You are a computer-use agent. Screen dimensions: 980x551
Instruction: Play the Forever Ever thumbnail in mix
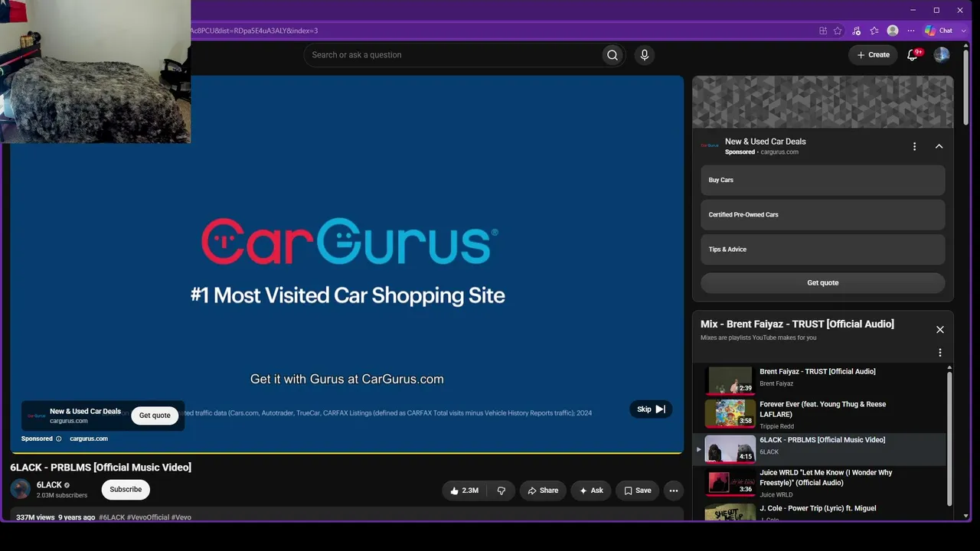coord(730,414)
